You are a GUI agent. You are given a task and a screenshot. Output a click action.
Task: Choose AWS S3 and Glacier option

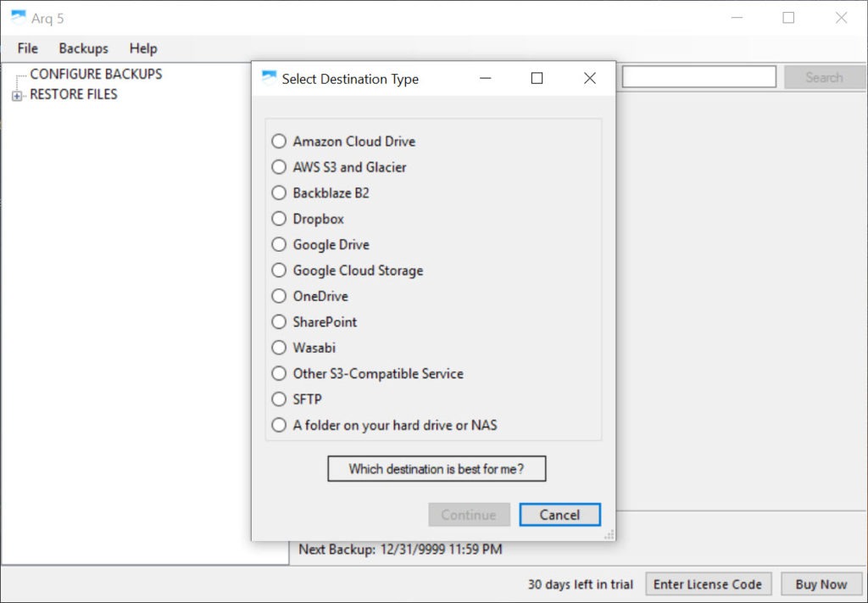click(x=279, y=167)
